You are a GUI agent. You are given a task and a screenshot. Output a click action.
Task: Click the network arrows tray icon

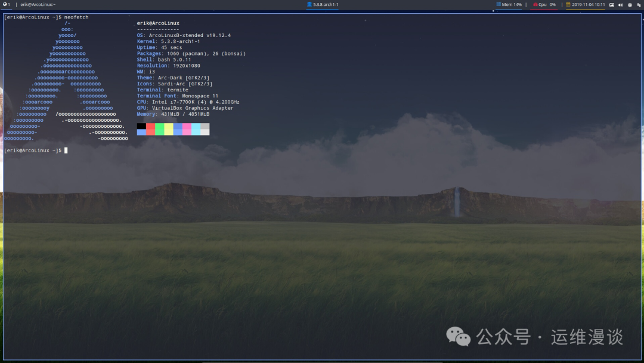[x=639, y=5]
